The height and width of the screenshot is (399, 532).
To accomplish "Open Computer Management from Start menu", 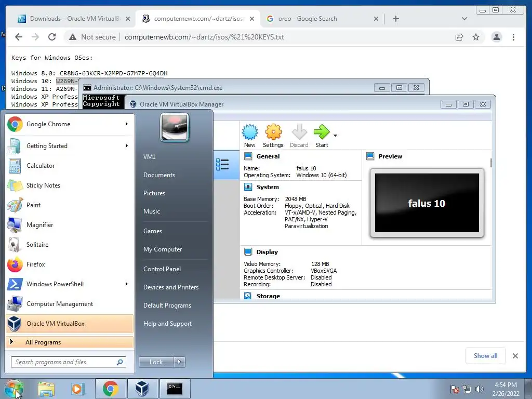I will pos(70,303).
